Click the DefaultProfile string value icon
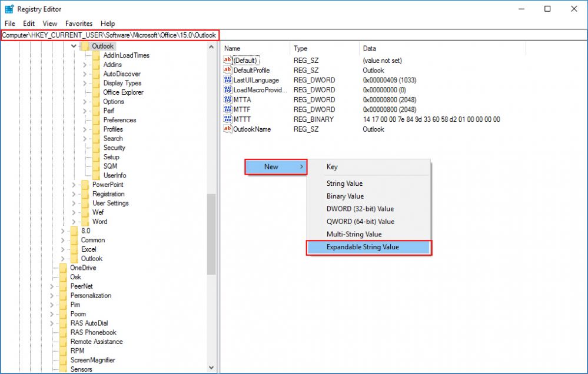This screenshot has width=588, height=374. (227, 70)
